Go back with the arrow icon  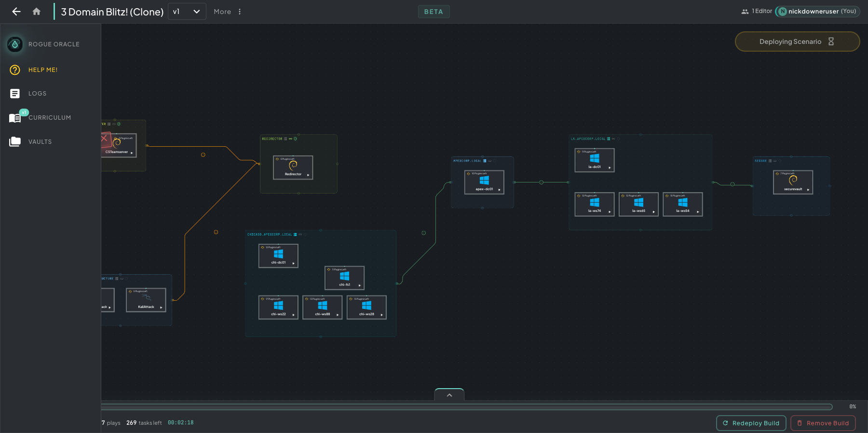[x=16, y=12]
